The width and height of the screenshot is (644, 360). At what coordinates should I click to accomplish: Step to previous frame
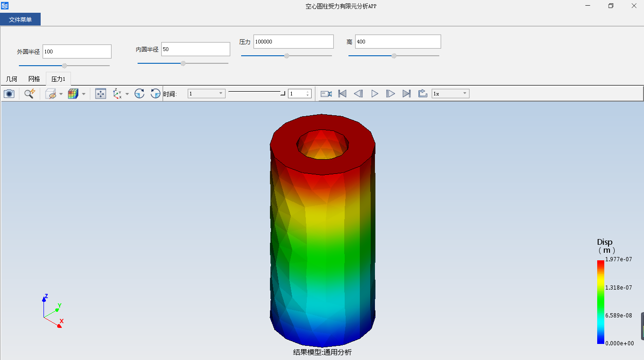(x=358, y=94)
